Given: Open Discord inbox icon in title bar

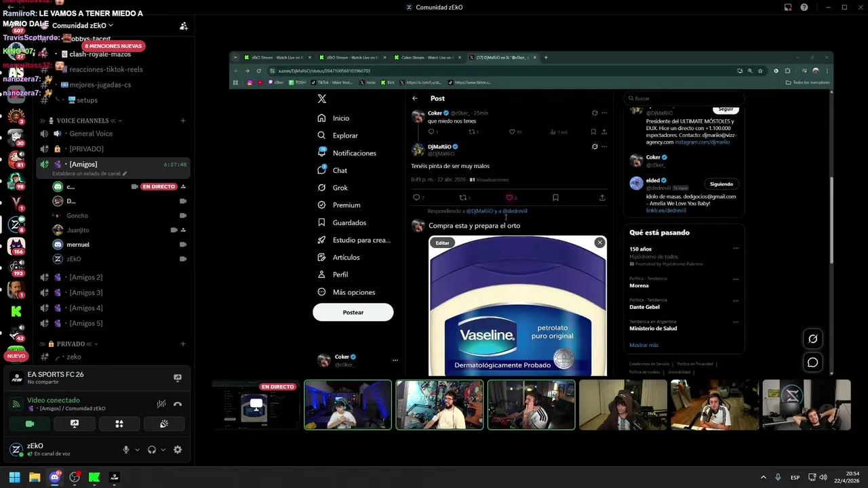Looking at the screenshot, I should pyautogui.click(x=788, y=7).
